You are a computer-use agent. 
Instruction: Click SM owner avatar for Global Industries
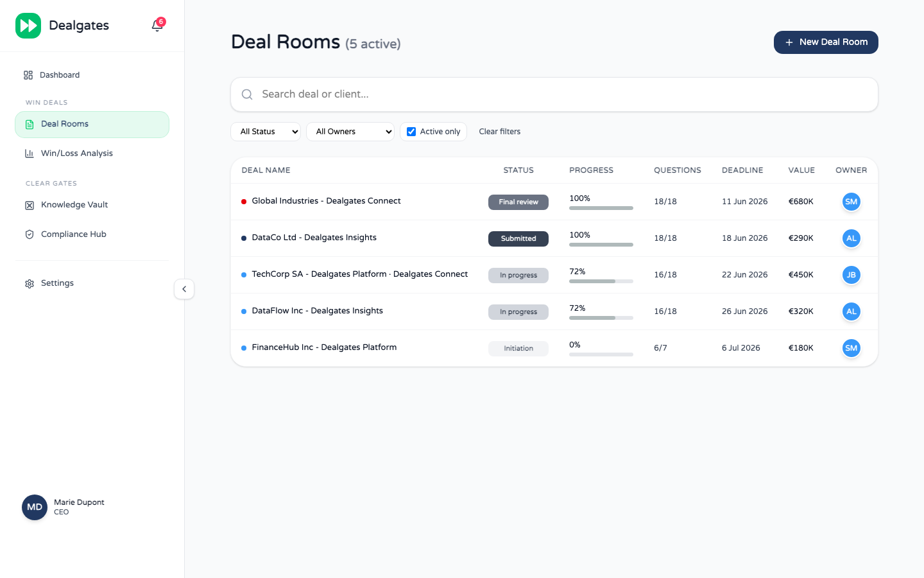pyautogui.click(x=851, y=202)
